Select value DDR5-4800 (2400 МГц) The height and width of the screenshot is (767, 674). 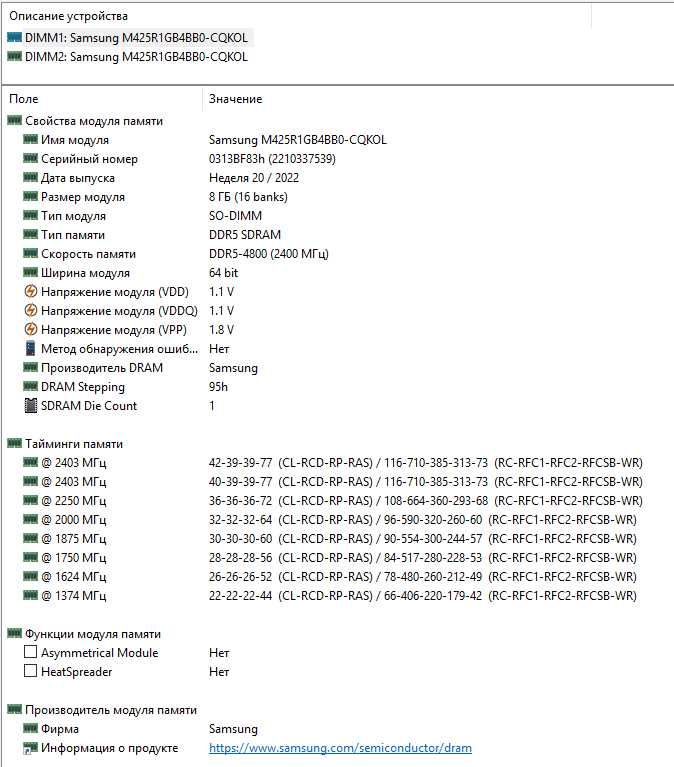269,254
